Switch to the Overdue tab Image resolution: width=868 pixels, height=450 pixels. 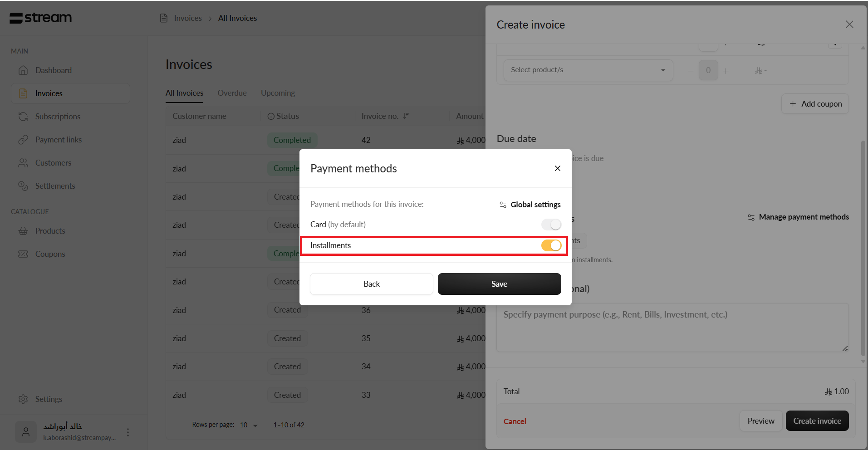(232, 93)
